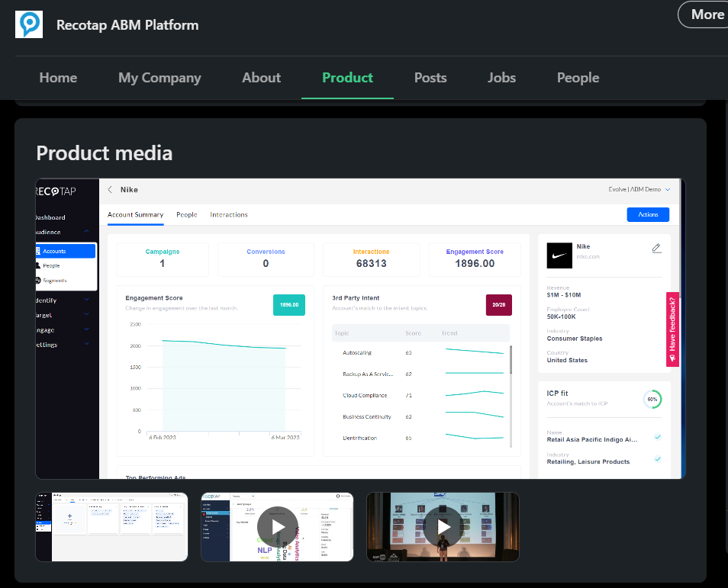This screenshot has height=588, width=728.
Task: Switch to the Jobs tab
Action: (501, 78)
